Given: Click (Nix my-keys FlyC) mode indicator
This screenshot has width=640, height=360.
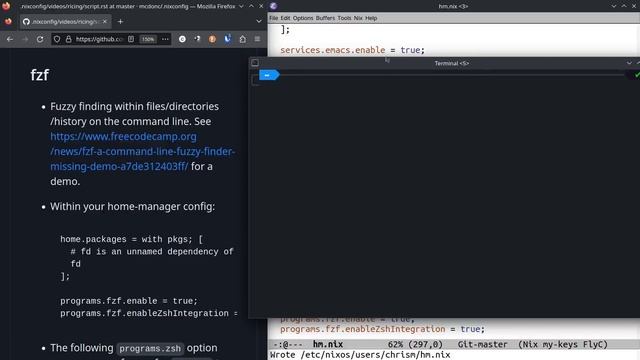Looking at the screenshot, I should 563,344.
